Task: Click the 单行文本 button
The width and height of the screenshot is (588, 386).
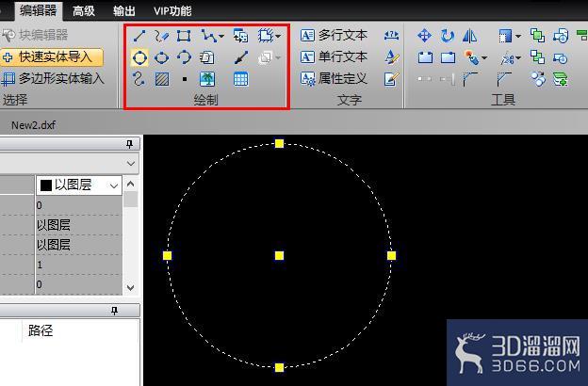Action: 334,57
